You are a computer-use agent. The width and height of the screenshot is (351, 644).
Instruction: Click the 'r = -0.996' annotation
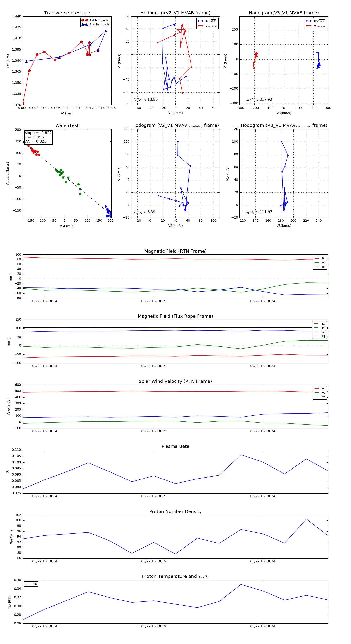click(x=35, y=137)
